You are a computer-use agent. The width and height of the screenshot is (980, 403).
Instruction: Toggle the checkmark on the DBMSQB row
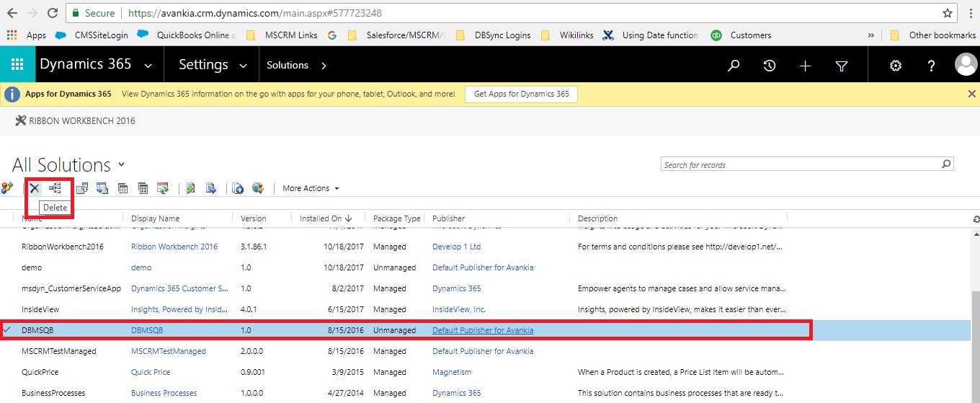[7, 330]
